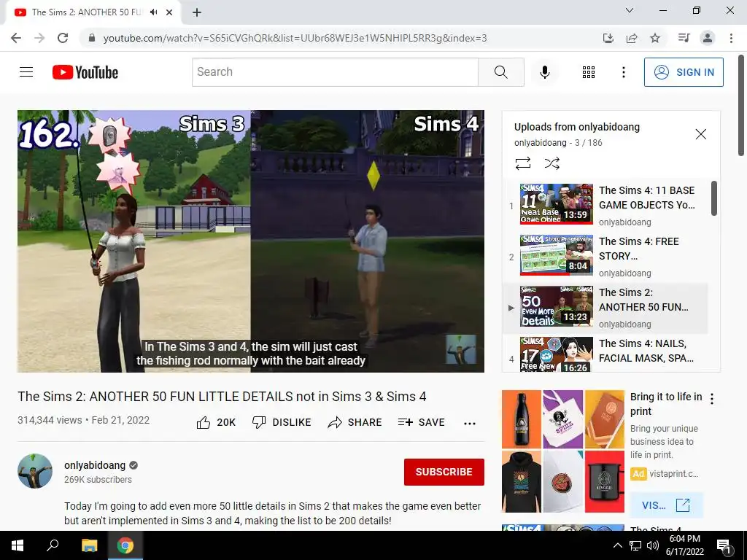Screen dimensions: 747x560
Task: Open the volume control in the system tray
Action: (653, 545)
